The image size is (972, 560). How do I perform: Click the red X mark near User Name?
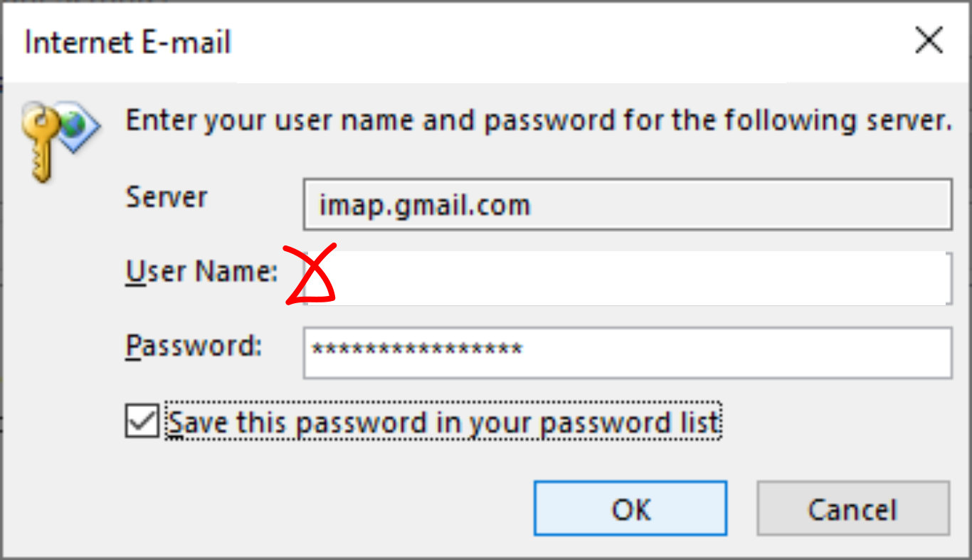pos(310,274)
